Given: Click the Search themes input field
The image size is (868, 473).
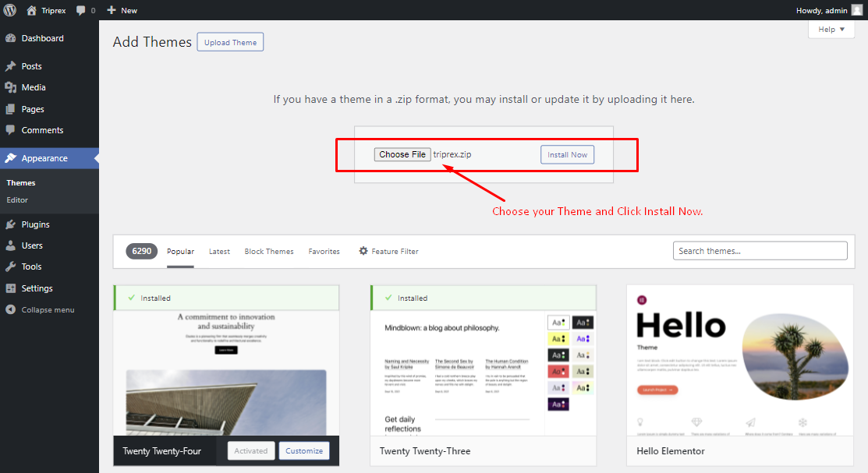Looking at the screenshot, I should 760,251.
